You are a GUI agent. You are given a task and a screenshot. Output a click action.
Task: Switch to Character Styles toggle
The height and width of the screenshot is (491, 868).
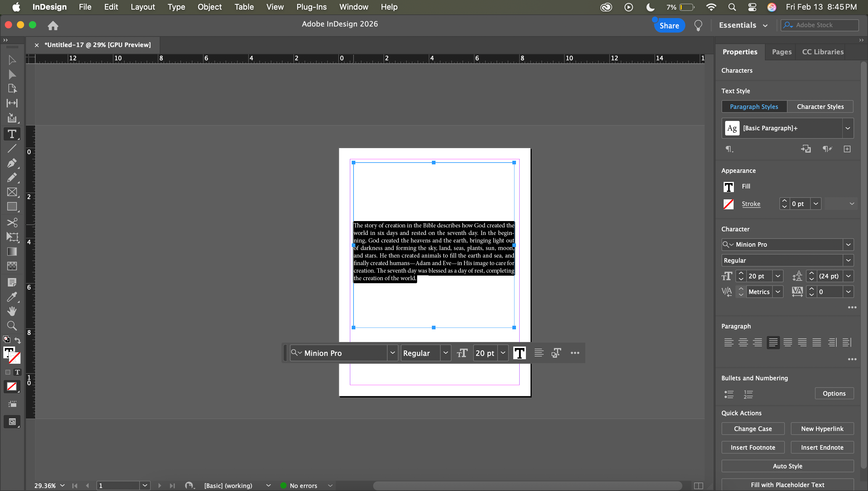[x=820, y=106]
